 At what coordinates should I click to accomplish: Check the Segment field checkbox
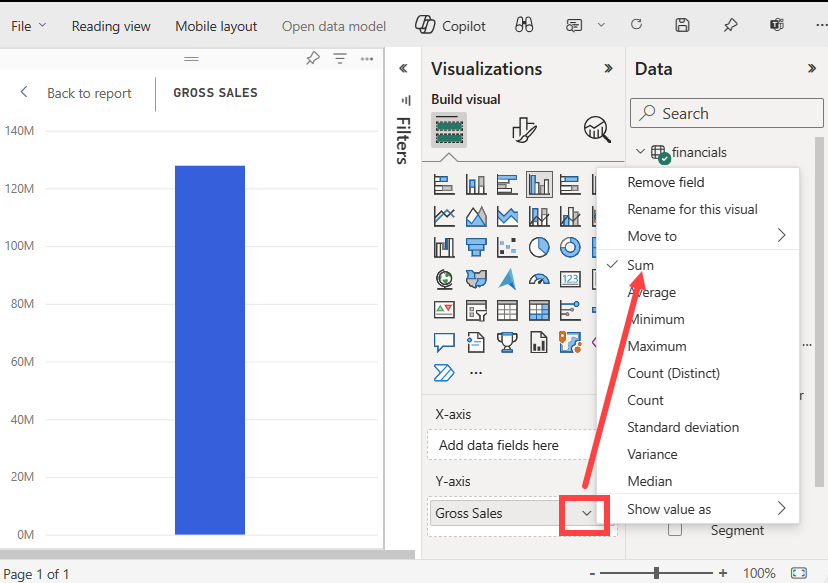(x=675, y=530)
